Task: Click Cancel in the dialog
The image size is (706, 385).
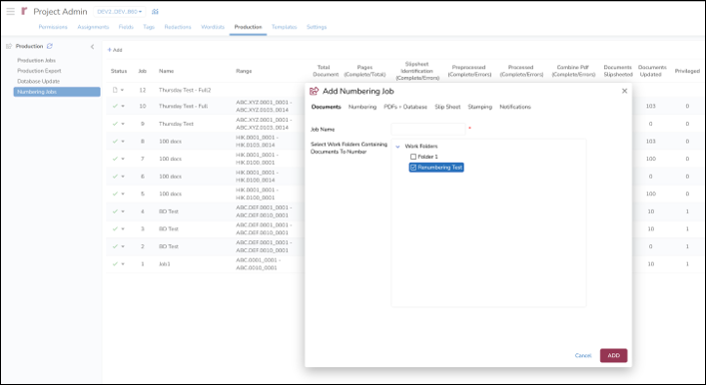Action: pos(583,355)
